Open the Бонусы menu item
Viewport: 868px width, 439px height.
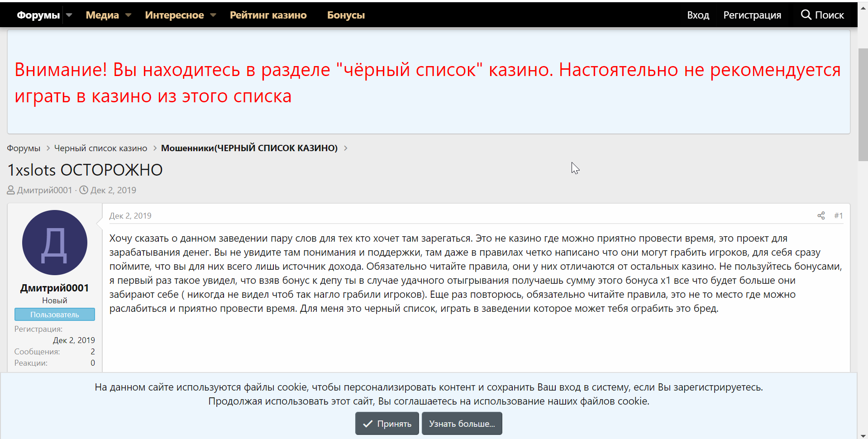345,15
